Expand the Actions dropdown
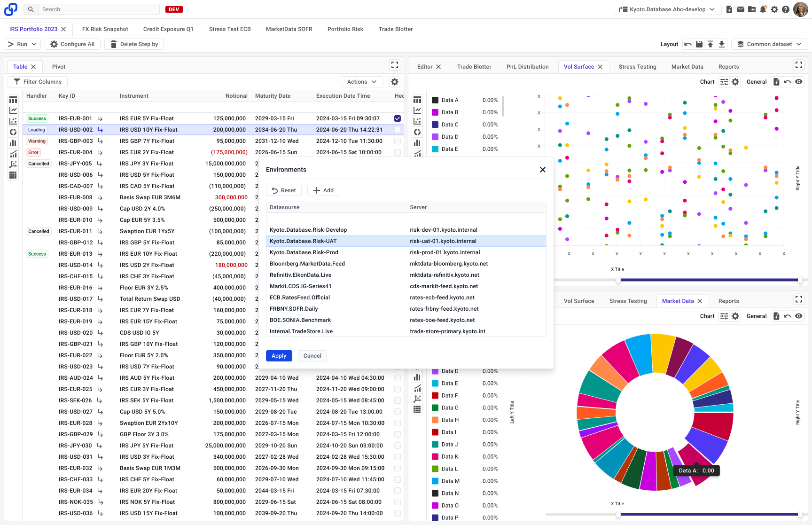The height and width of the screenshot is (525, 812). [362, 82]
